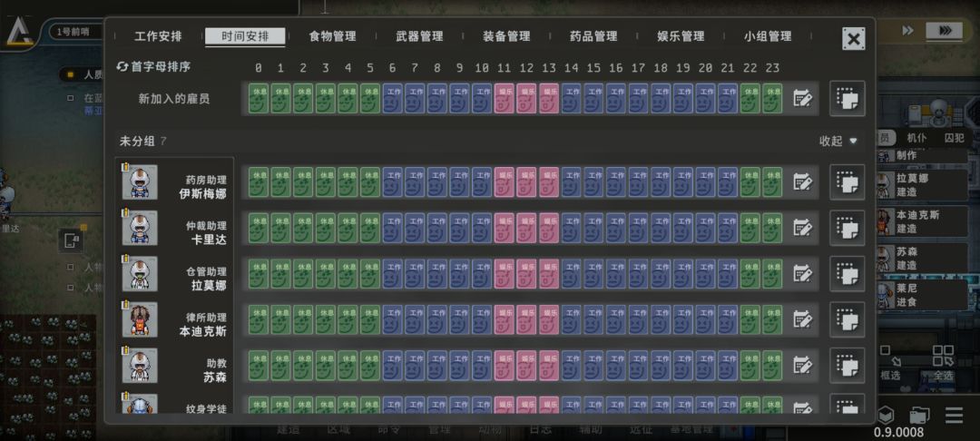Copy 本迪克斯's schedule
Image resolution: width=980 pixels, height=441 pixels.
[x=848, y=319]
